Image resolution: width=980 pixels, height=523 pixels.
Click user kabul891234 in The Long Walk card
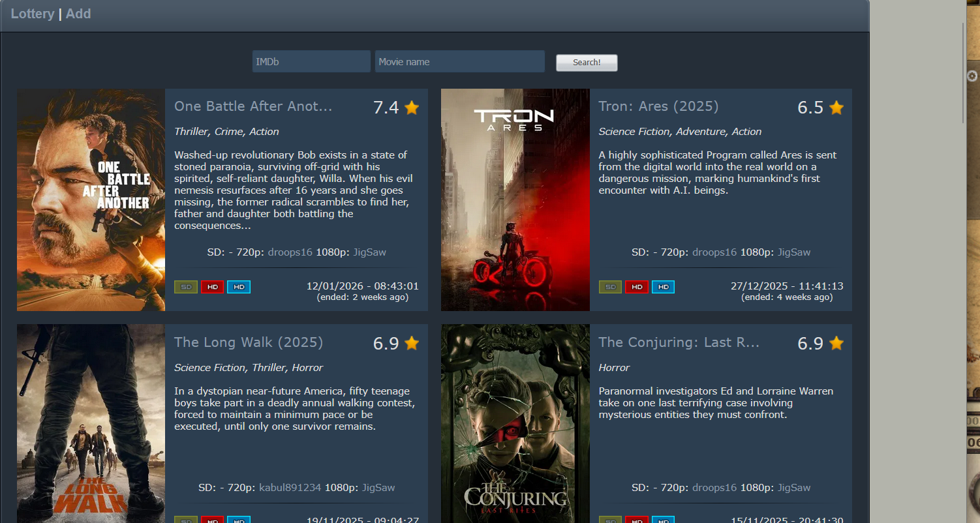point(290,488)
